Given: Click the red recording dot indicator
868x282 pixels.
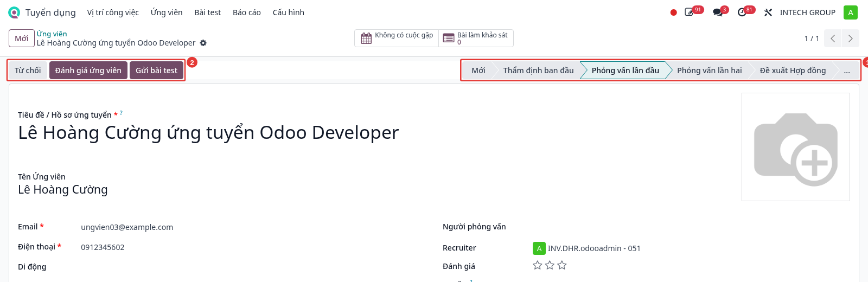Looking at the screenshot, I should click(674, 12).
